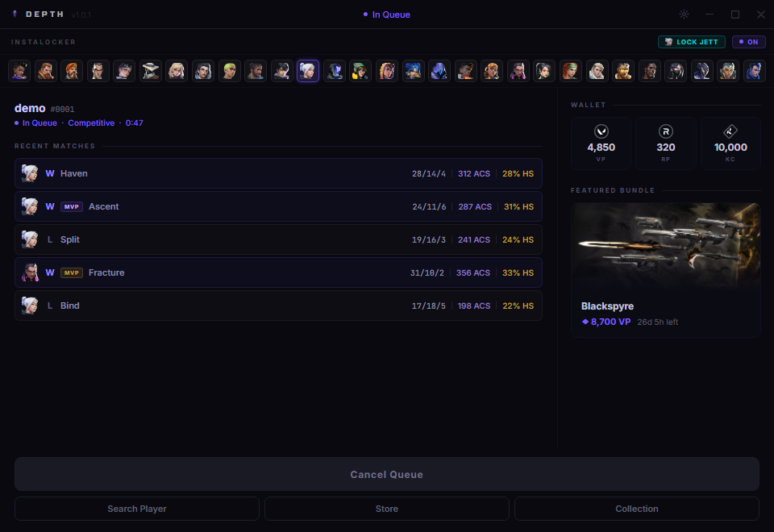
Task: Click the 8,700 VP bundle price
Action: click(x=606, y=322)
